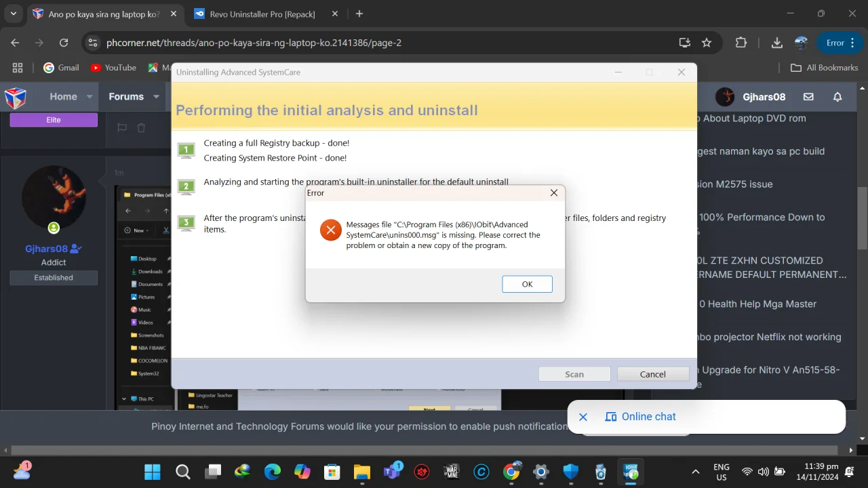Click the red error icon in dialog

330,230
